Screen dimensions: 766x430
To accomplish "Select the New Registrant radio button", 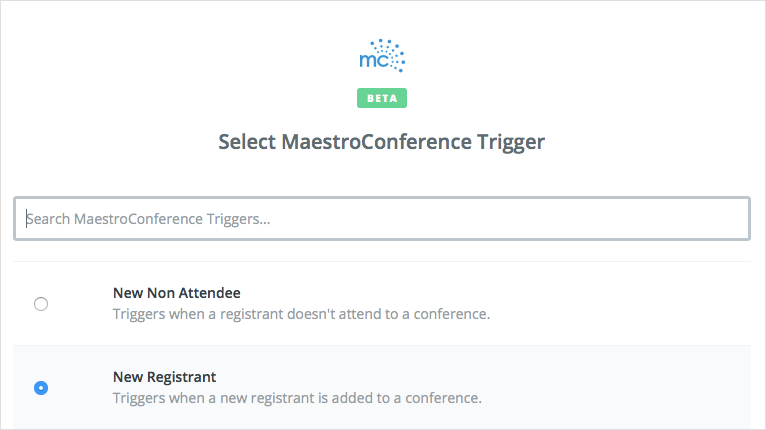I will [x=41, y=388].
